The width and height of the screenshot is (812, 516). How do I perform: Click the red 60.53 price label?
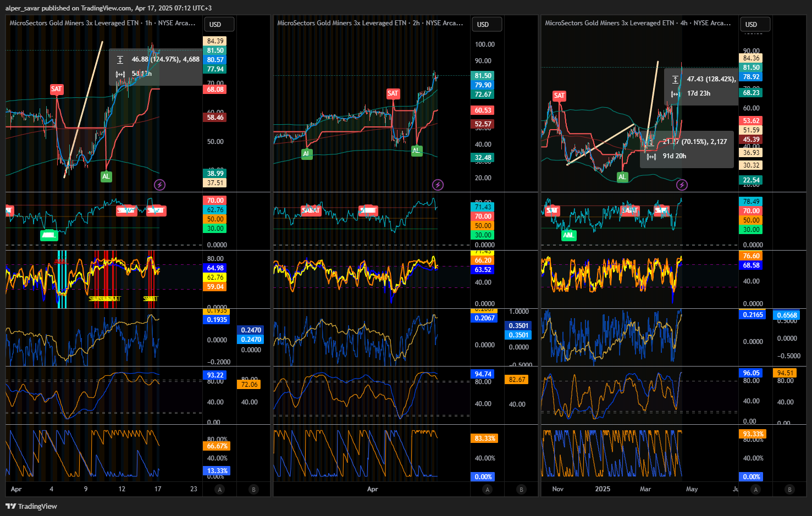pyautogui.click(x=483, y=110)
